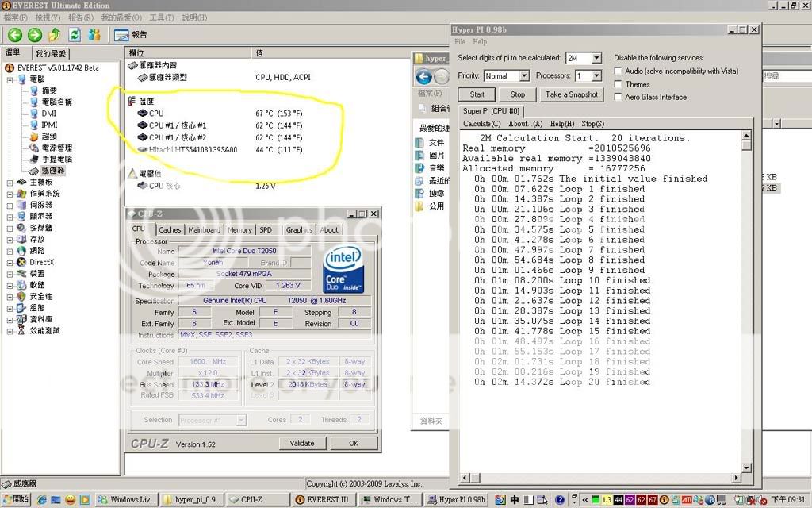Open the Calculate(C) menu in Super PI
This screenshot has height=508, width=812.
tap(481, 124)
